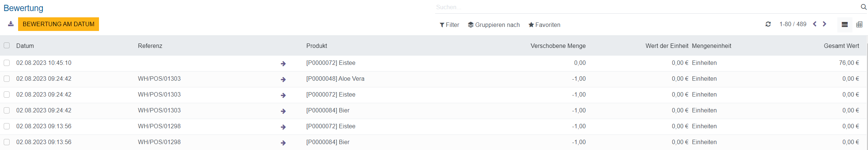The image size is (868, 150).
Task: Click arrow icon in first Eistee row
Action: point(283,63)
